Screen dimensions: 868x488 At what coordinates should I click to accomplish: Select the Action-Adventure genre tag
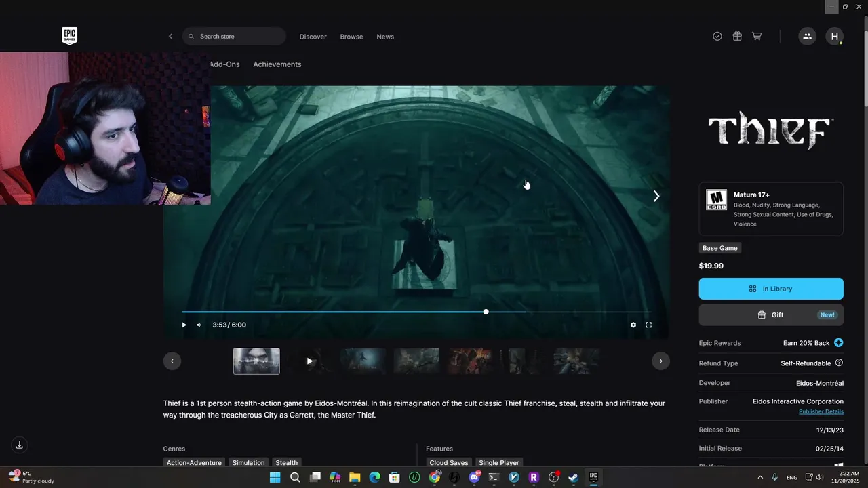tap(194, 462)
